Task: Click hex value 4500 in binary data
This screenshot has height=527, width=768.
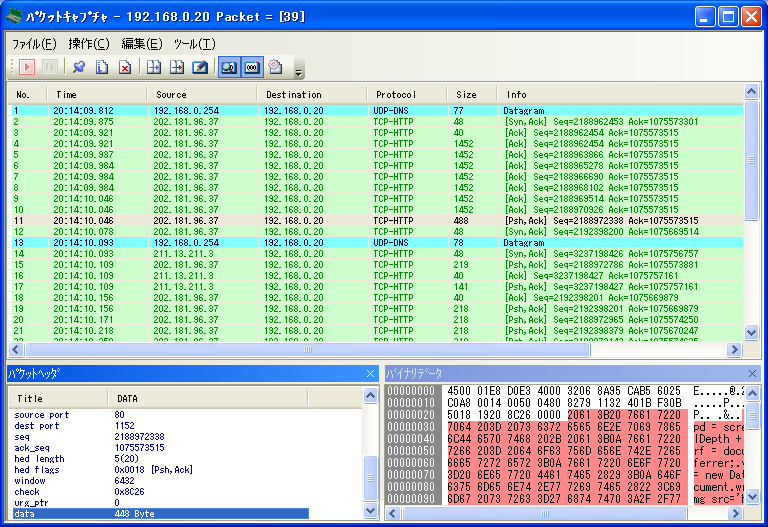Action: click(459, 391)
